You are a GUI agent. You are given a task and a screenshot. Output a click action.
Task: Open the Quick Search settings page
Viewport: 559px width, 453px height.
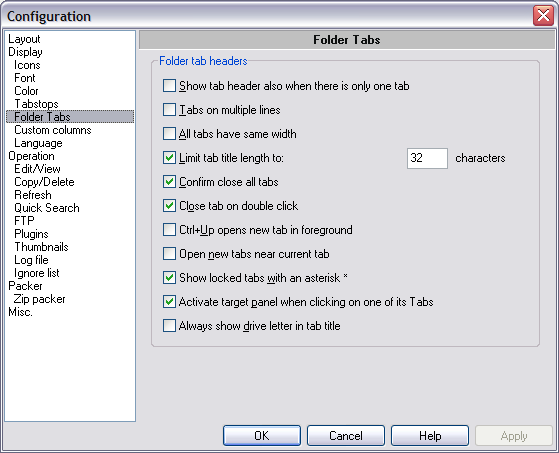tap(47, 208)
